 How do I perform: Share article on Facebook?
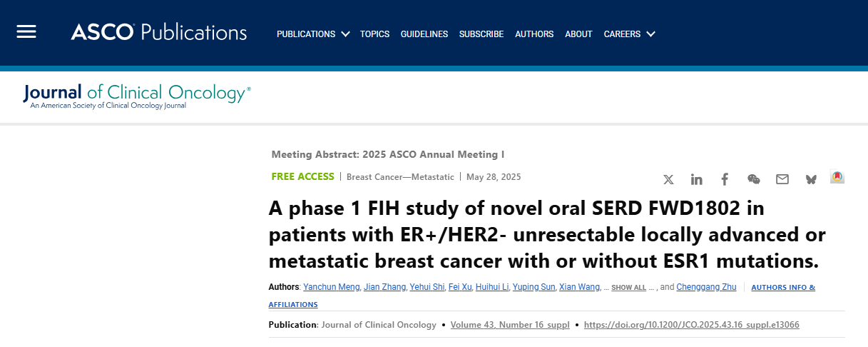725,179
